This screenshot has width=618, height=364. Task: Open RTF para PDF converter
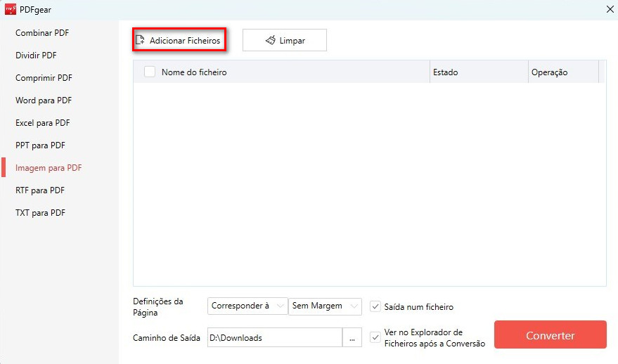[40, 190]
